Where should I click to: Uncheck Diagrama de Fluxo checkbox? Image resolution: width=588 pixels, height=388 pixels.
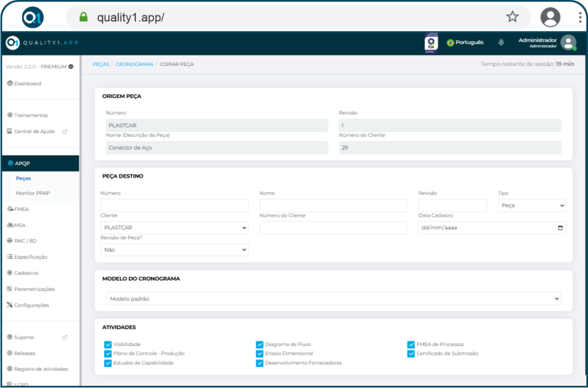click(x=260, y=344)
